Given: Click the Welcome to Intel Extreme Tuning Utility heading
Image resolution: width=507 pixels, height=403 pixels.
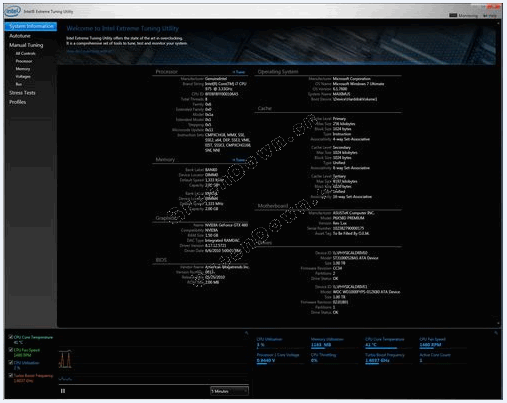Looking at the screenshot, I should pos(123,29).
